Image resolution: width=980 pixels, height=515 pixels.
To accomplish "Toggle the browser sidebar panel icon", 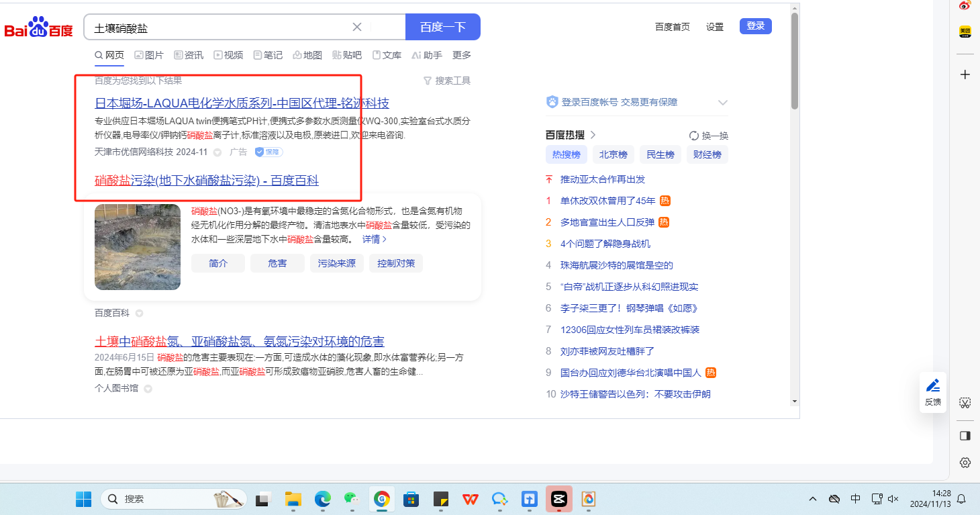I will pos(965,436).
